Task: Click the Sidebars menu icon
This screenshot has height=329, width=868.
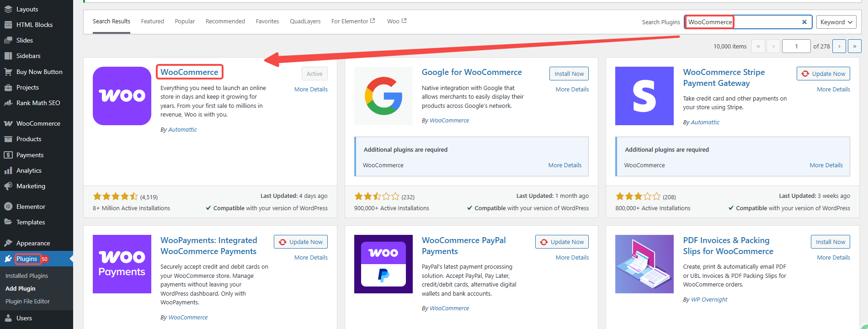Action: 8,56
